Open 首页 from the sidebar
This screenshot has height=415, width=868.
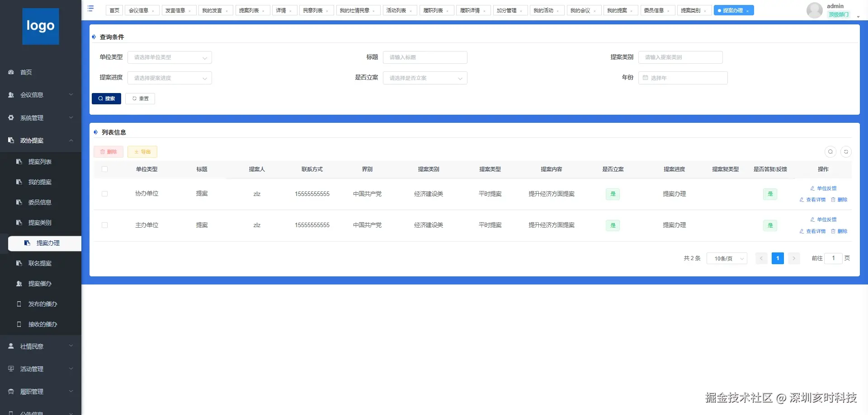coord(41,72)
